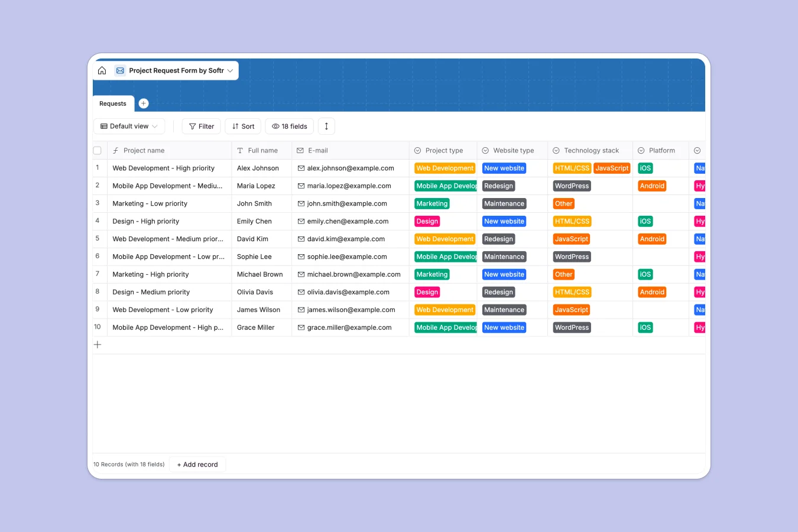Check the select-all checkbox in the header row

[97, 150]
